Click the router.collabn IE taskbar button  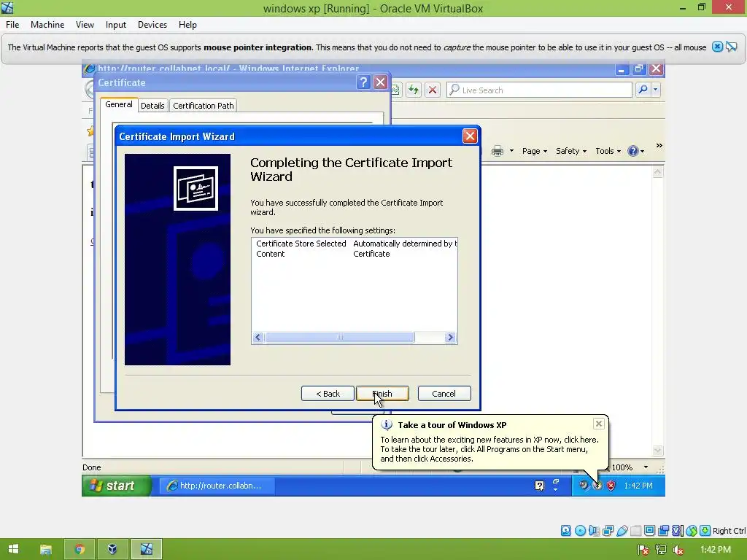coord(216,486)
